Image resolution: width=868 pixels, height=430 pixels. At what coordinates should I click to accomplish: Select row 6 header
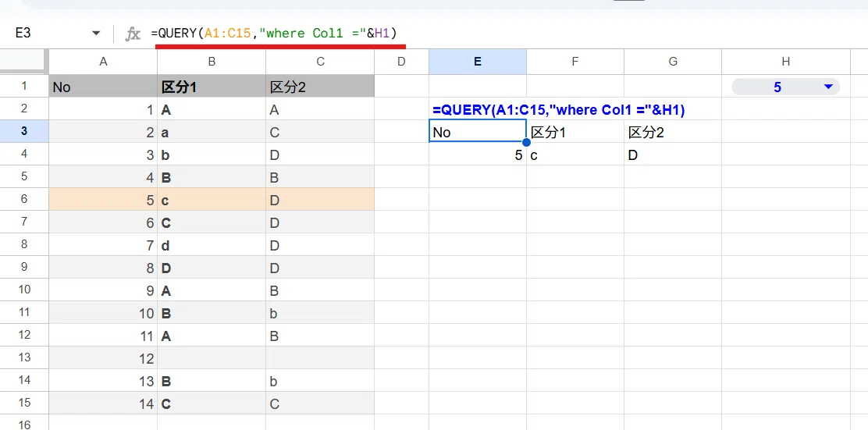point(23,199)
